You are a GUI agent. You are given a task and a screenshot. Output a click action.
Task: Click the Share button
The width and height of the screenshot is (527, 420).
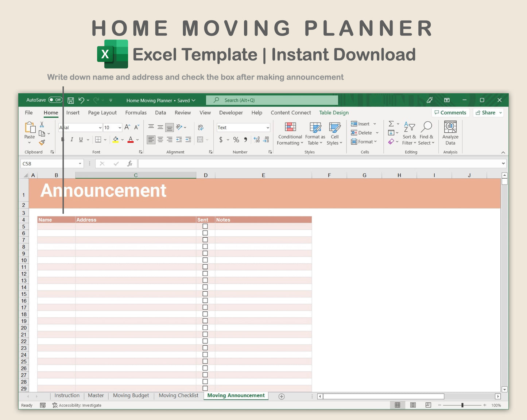(x=488, y=112)
